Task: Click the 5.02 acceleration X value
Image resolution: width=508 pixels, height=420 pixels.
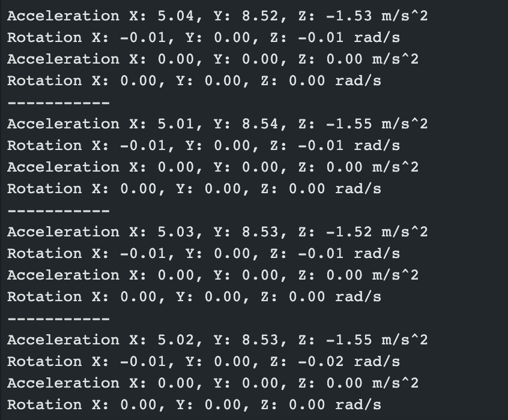Action: 175,340
